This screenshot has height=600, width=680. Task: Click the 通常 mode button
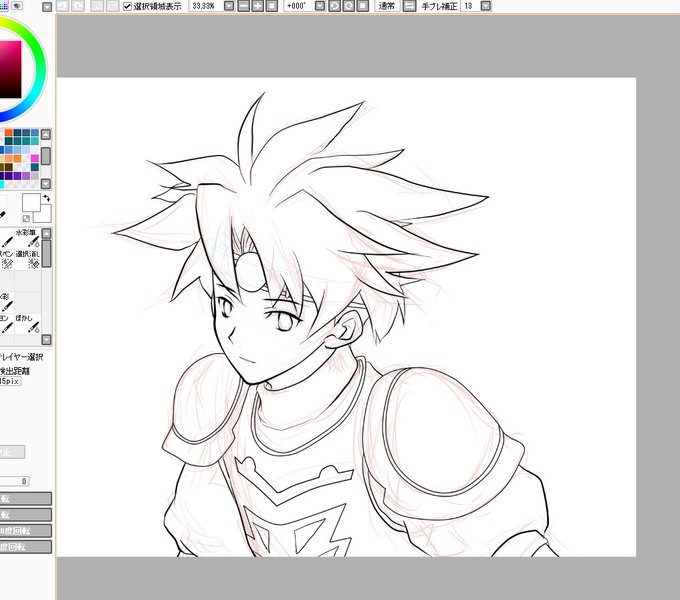(386, 6)
